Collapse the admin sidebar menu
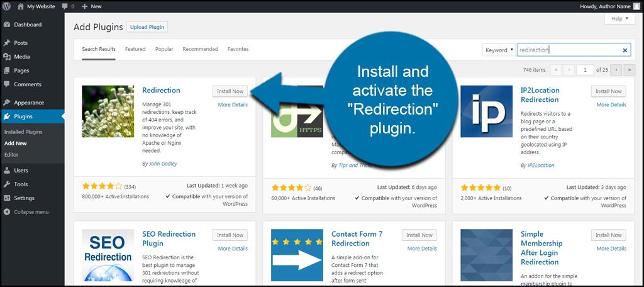This screenshot has width=644, height=287. [26, 211]
